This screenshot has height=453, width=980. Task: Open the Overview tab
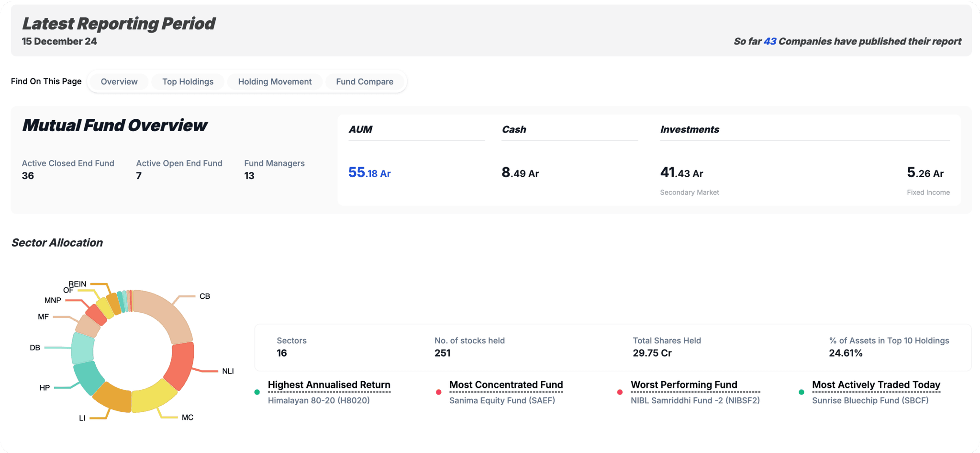pos(119,81)
